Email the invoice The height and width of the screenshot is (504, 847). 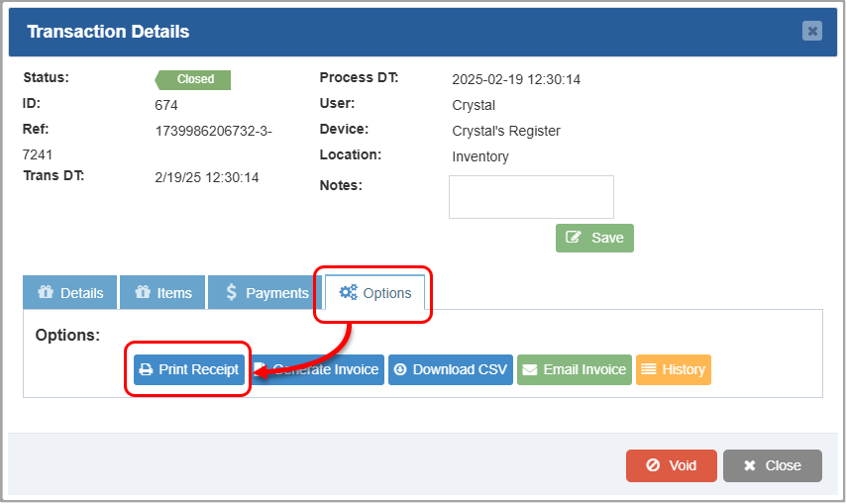click(x=575, y=369)
